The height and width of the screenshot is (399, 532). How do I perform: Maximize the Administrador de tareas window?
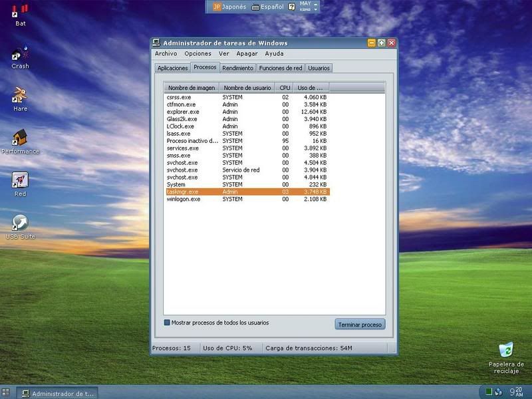tap(381, 43)
